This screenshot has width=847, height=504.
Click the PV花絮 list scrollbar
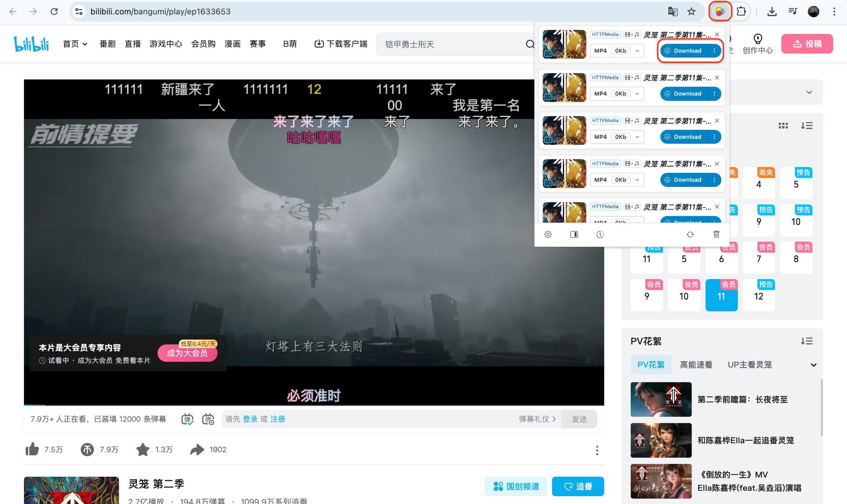click(x=821, y=407)
